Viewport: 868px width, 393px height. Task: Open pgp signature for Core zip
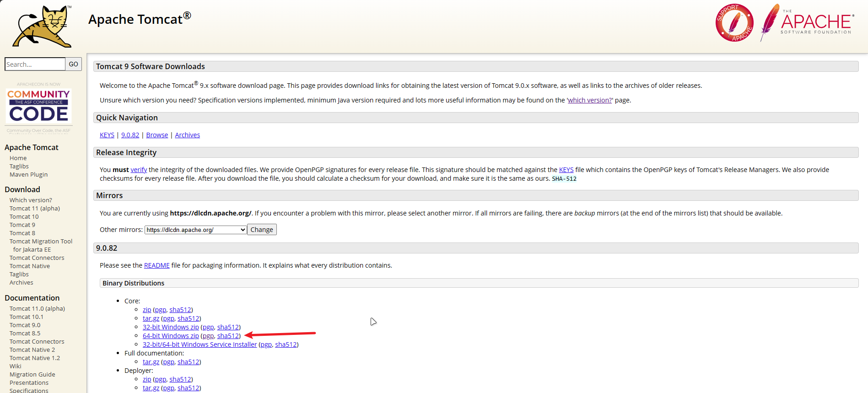pos(160,310)
